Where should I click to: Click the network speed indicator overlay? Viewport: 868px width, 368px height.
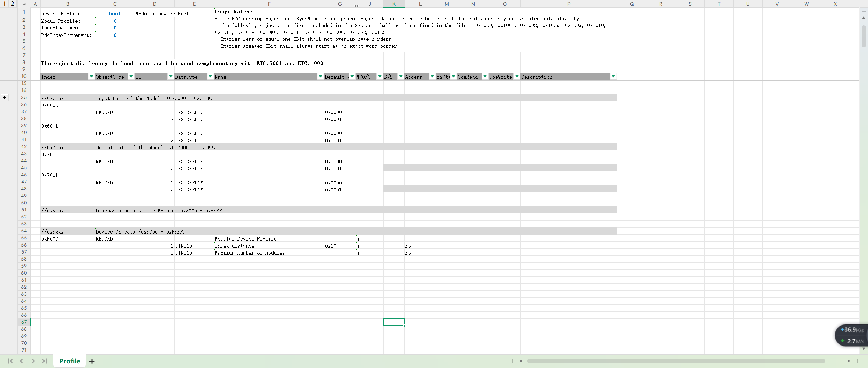(852, 335)
